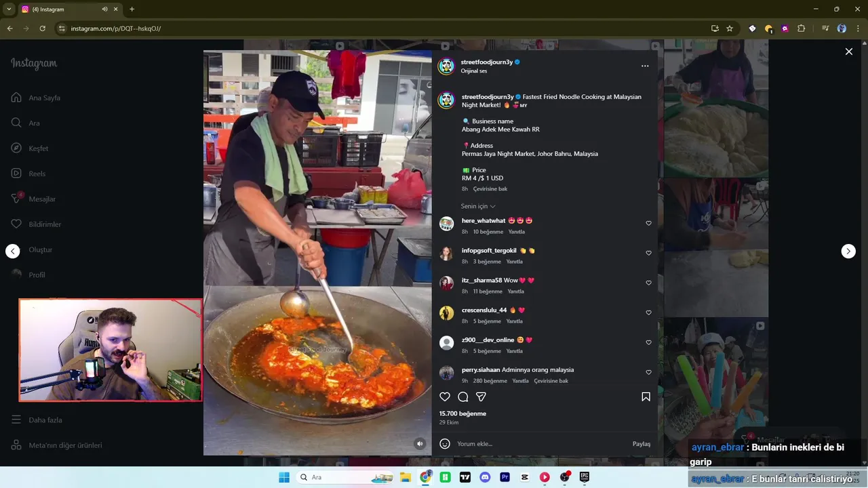
Task: Open Chrome profile avatar
Action: (842, 28)
